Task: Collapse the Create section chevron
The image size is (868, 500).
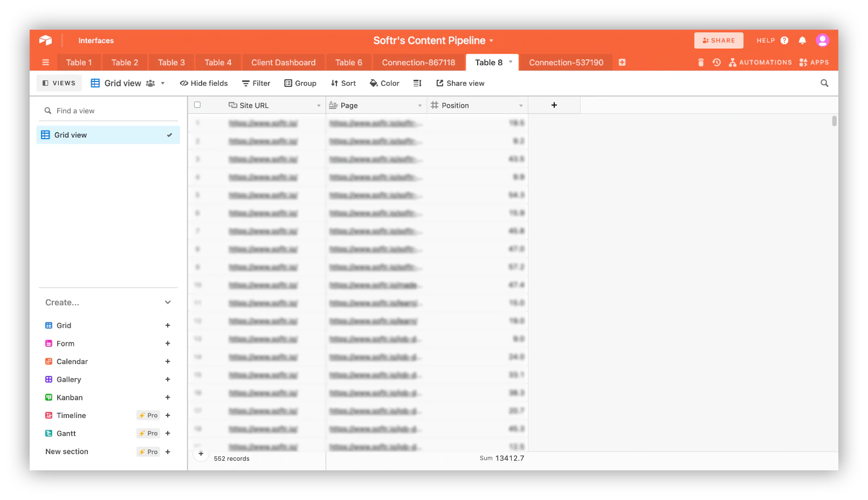Action: coord(168,303)
